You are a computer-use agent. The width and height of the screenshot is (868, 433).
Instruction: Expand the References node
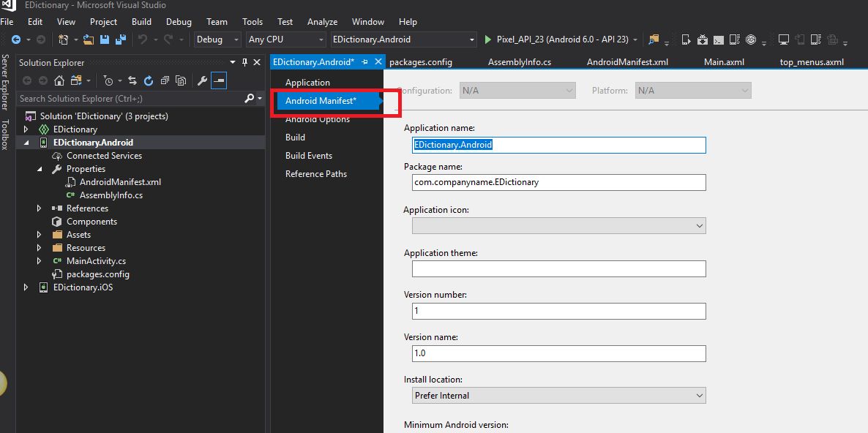click(40, 208)
